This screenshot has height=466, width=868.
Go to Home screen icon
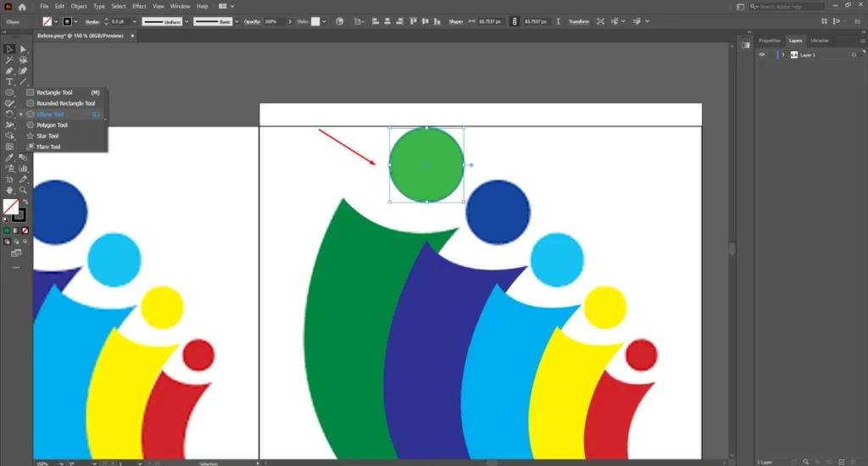coord(22,7)
